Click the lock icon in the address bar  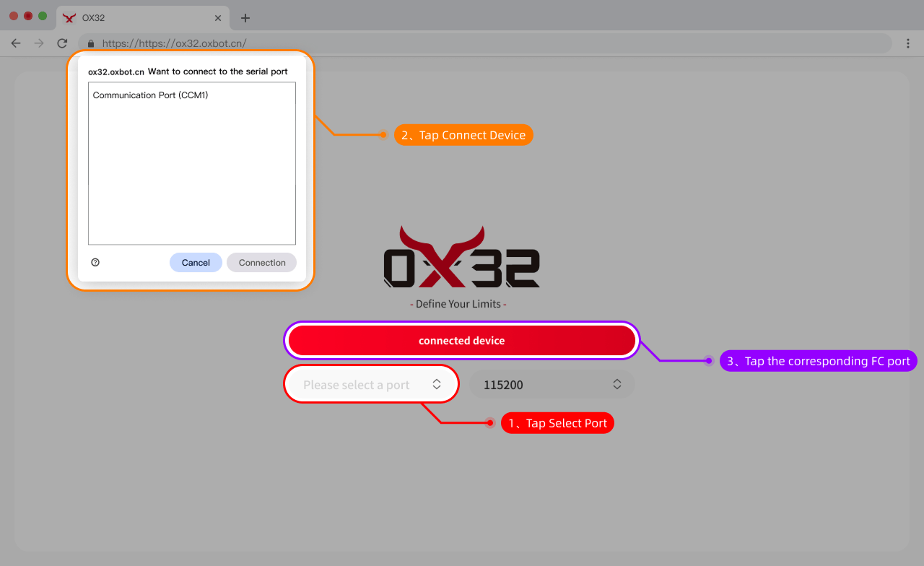91,43
